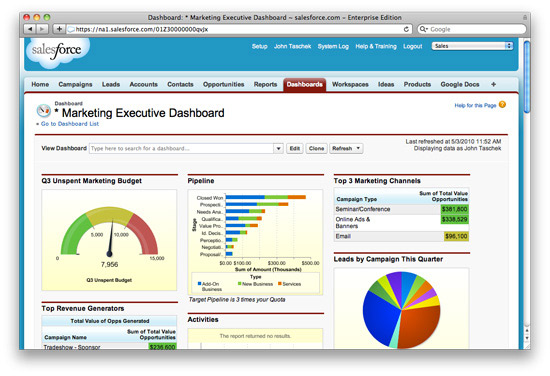Click the browser forward arrow button
The image size is (550, 376).
point(42,29)
